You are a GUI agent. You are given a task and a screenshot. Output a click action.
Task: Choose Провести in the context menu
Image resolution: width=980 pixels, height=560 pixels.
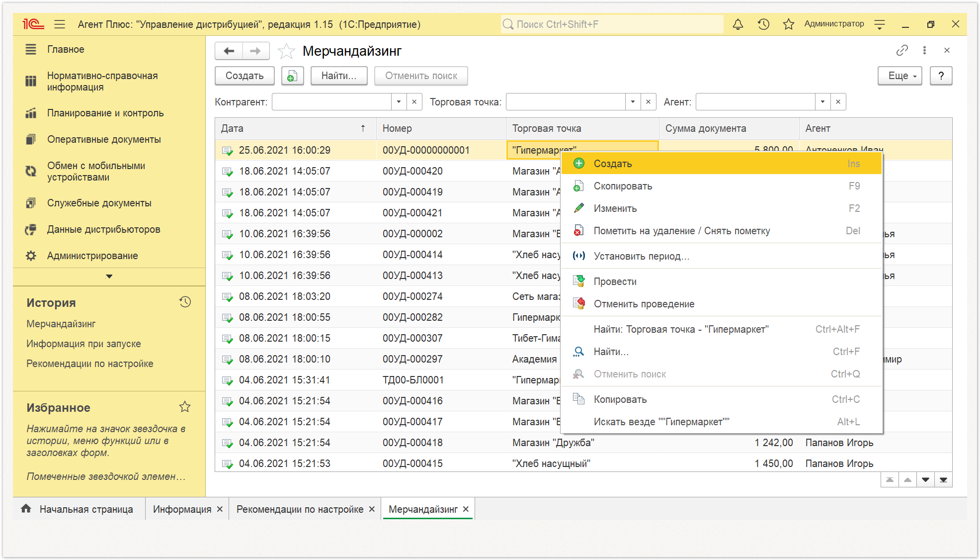tap(722, 281)
